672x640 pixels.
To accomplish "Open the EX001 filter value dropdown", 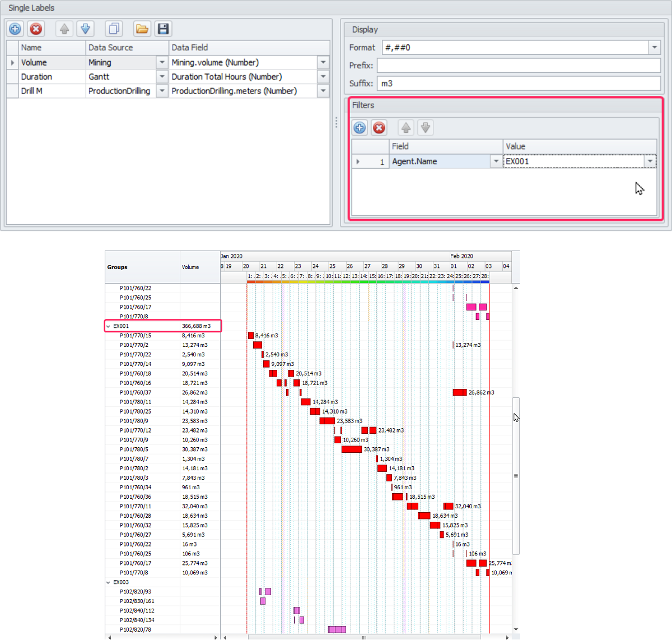I will (x=650, y=161).
